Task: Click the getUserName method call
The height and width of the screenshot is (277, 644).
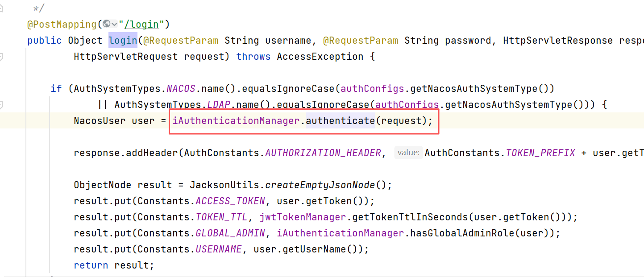Action: click(315, 249)
